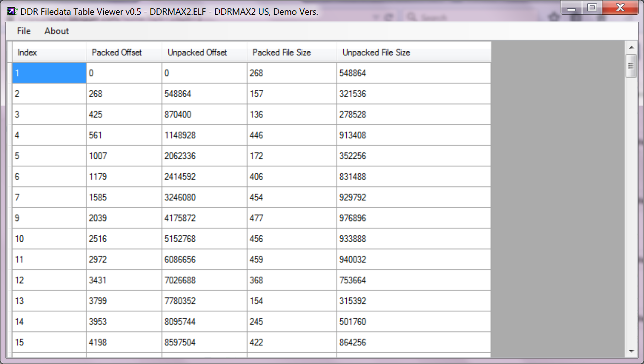The width and height of the screenshot is (644, 364).
Task: Select Unpacked File Size cell 929792
Action: [414, 197]
